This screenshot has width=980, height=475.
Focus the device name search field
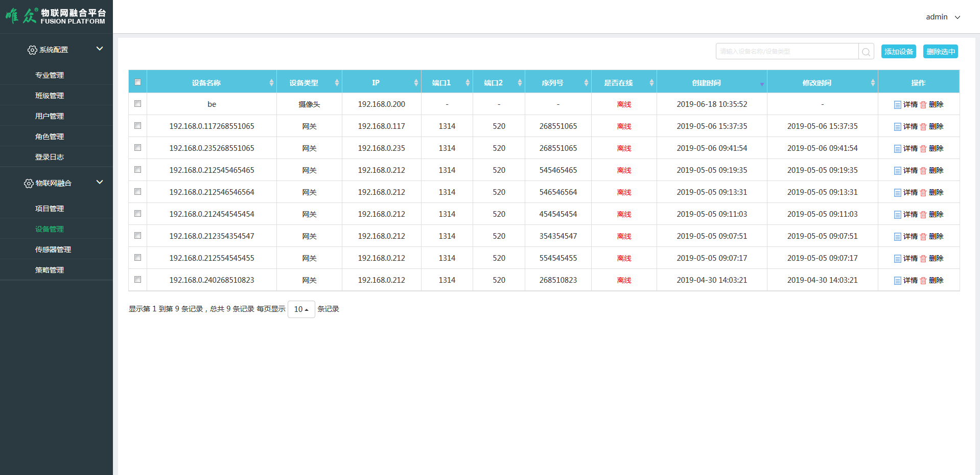click(x=787, y=52)
